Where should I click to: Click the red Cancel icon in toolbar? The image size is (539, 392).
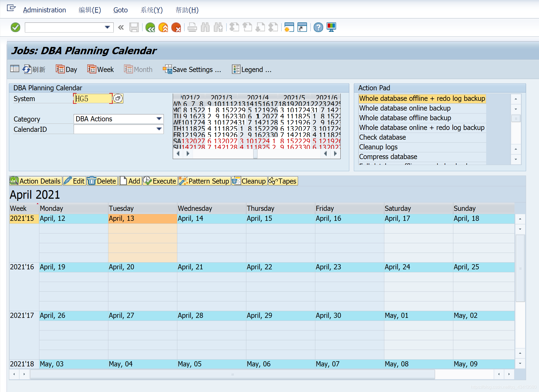[x=176, y=27]
